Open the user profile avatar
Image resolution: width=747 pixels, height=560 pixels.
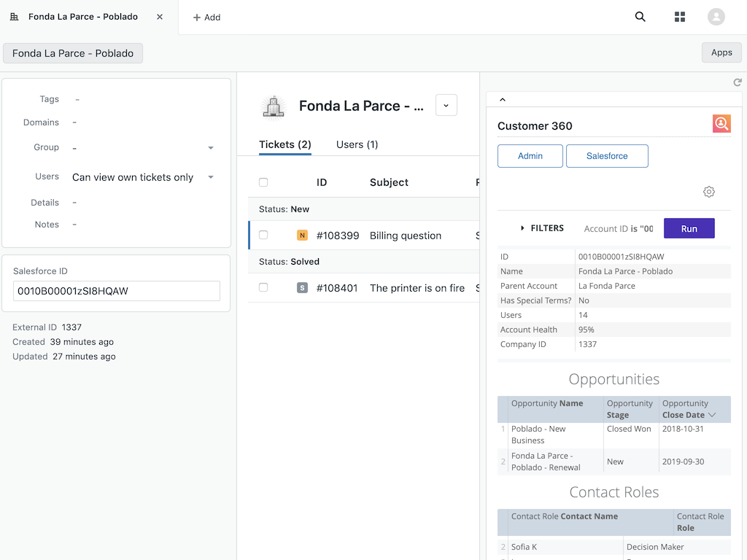(716, 17)
